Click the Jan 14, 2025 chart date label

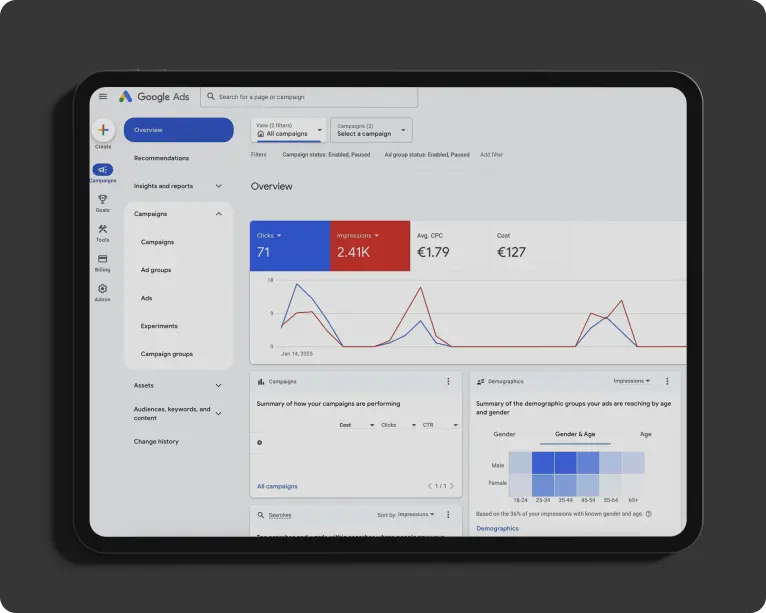297,354
